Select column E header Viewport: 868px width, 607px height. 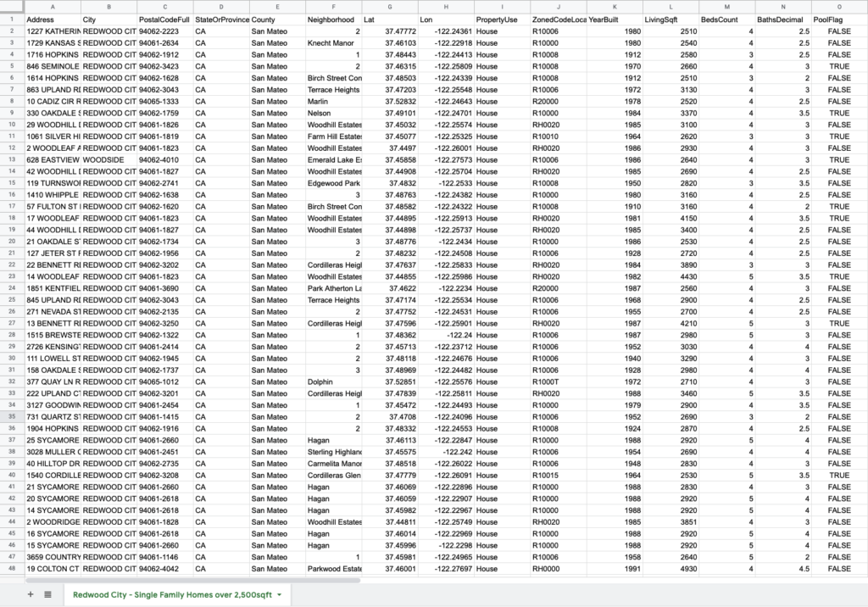(277, 7)
